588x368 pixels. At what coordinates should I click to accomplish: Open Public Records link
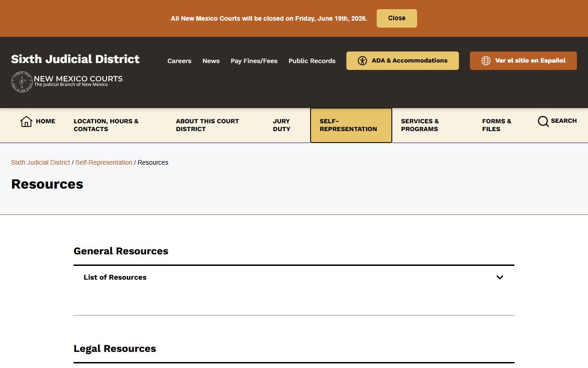pyautogui.click(x=312, y=61)
